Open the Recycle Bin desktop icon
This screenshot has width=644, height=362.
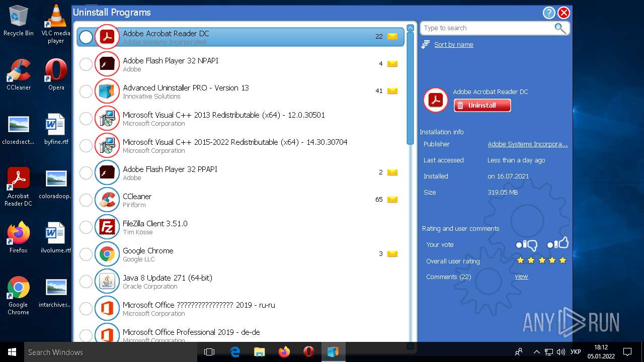coord(19,21)
